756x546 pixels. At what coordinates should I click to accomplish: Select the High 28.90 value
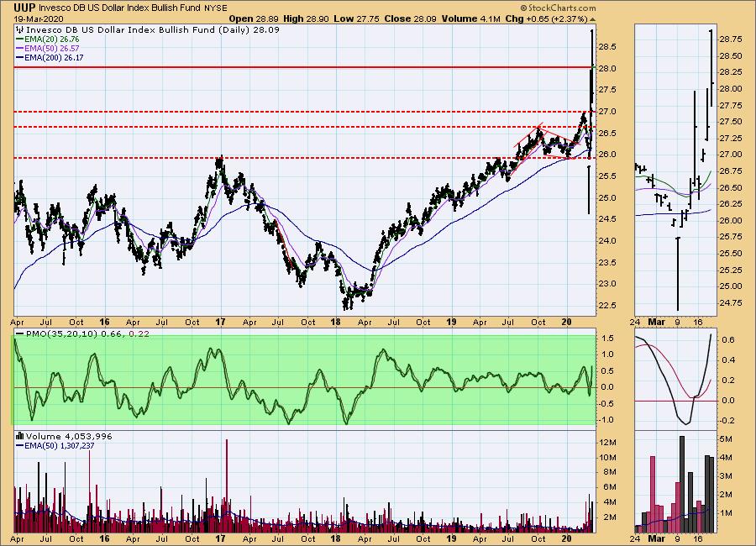tap(306, 18)
